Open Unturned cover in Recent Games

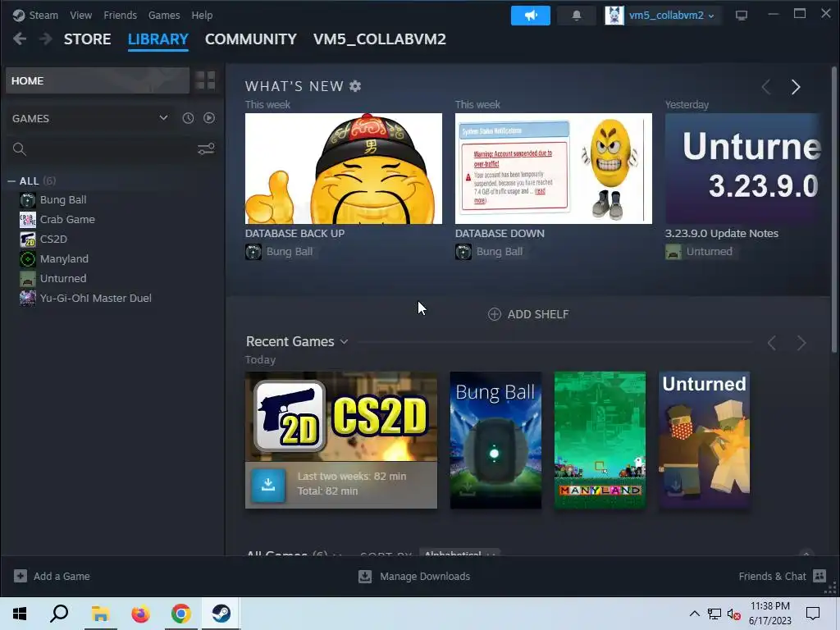coord(704,440)
